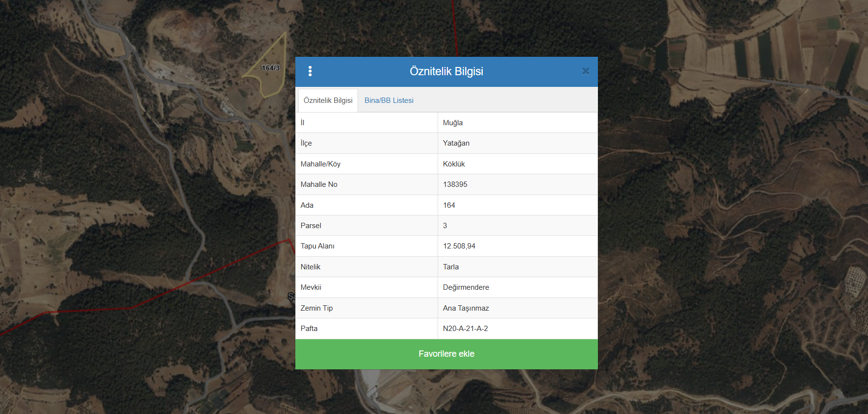Click the Parsel row label

(x=311, y=226)
